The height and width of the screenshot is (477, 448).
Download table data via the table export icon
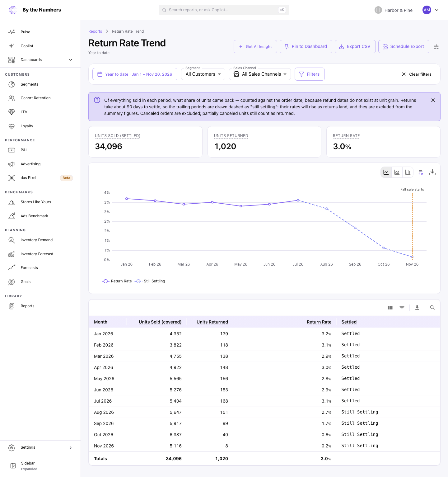[417, 308]
